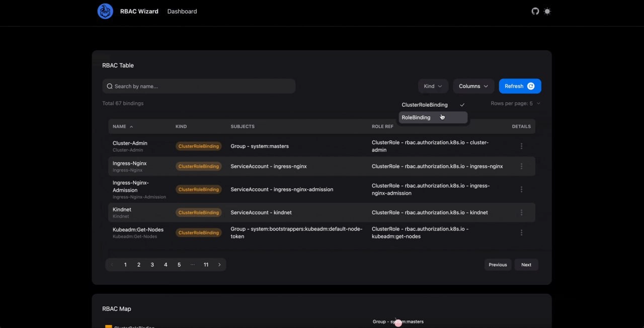The image size is (644, 328).
Task: Click the cluster-admin role ref cell
Action: (x=430, y=146)
